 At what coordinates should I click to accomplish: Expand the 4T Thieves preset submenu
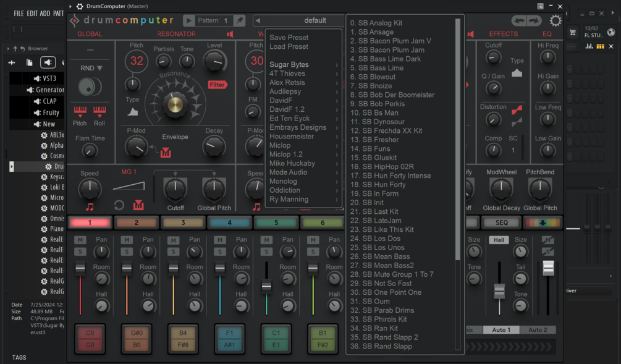pos(304,74)
